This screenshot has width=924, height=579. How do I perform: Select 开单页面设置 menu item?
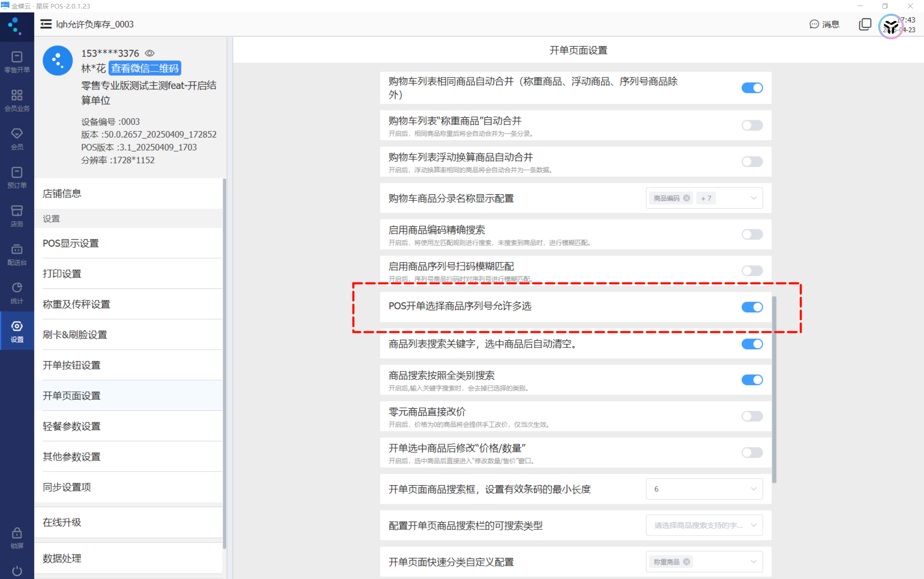(128, 396)
